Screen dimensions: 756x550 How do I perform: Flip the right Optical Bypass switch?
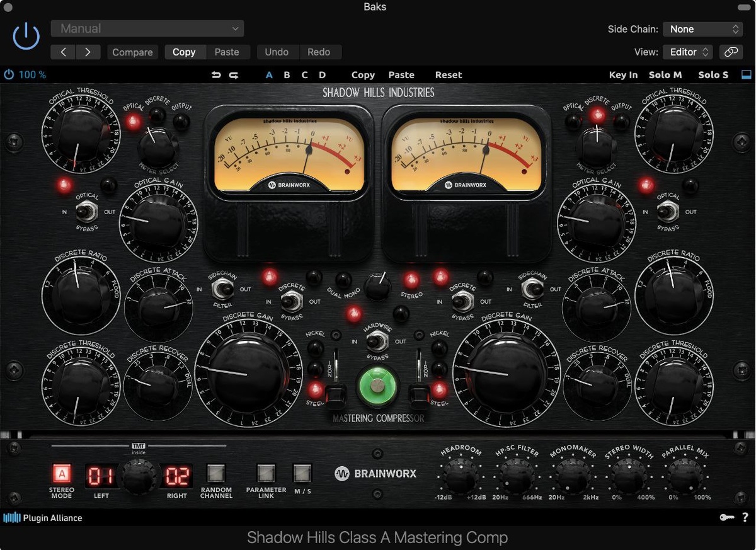668,212
